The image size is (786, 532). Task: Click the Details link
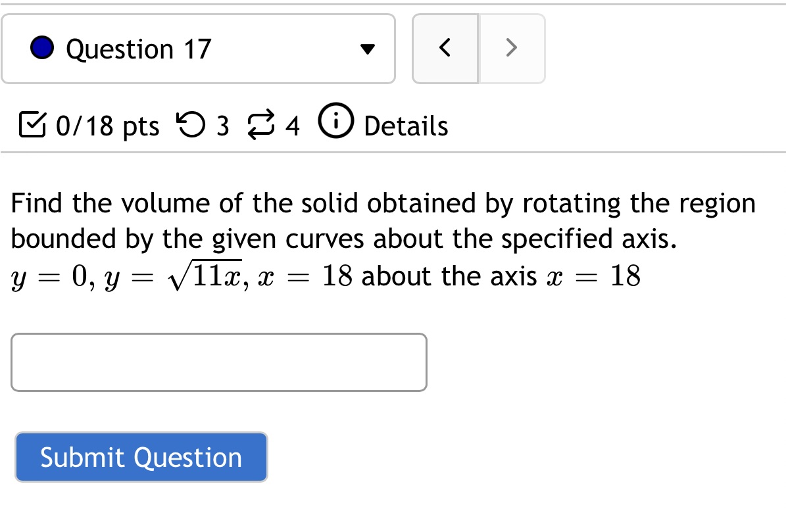pyautogui.click(x=406, y=125)
